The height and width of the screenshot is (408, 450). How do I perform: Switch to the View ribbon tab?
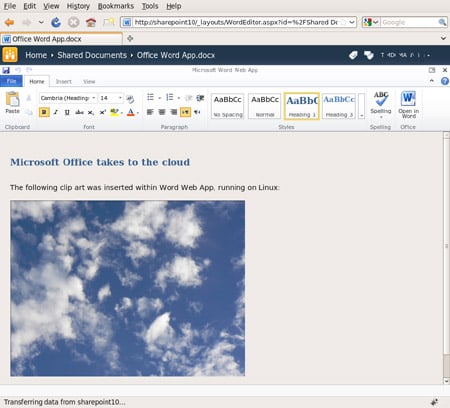(x=89, y=81)
